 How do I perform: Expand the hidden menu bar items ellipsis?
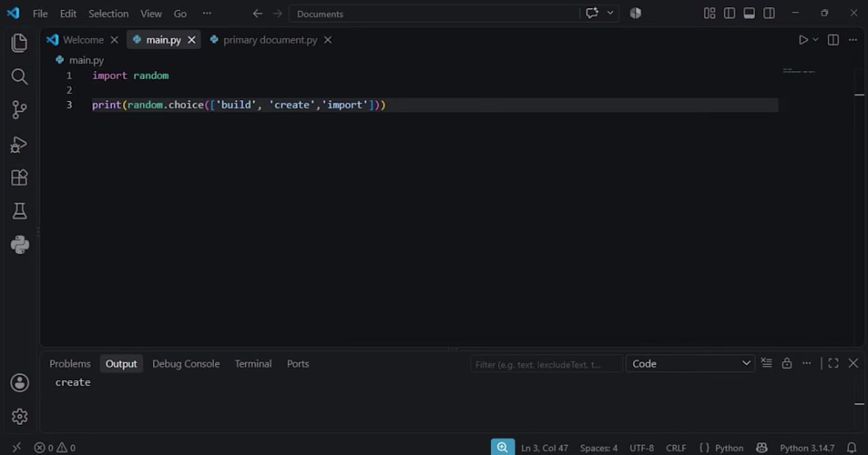point(207,13)
